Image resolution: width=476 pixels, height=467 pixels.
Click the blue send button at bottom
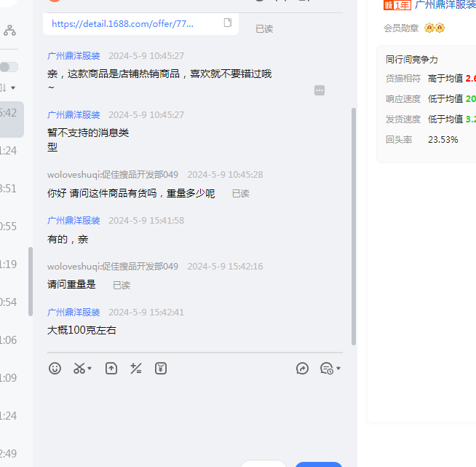coord(318,464)
